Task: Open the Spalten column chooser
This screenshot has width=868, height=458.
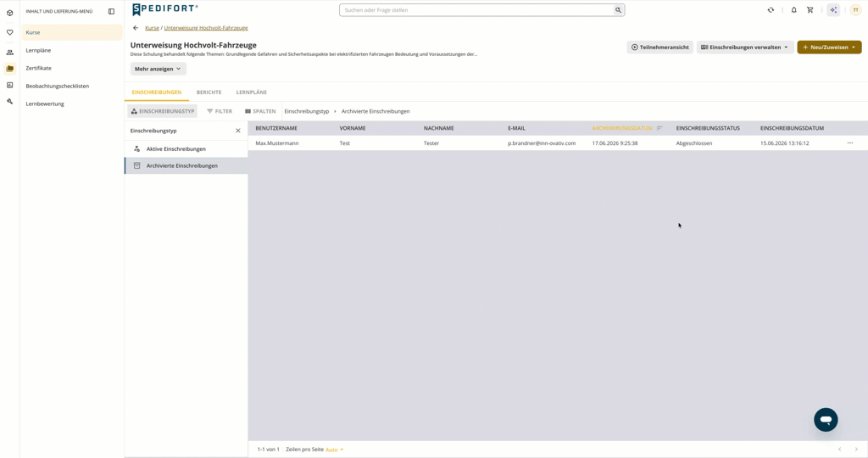Action: [x=260, y=111]
